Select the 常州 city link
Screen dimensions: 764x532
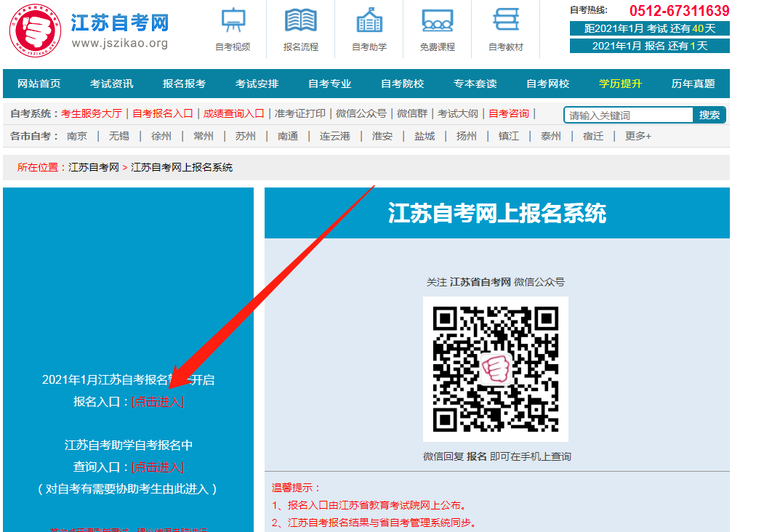coord(204,136)
